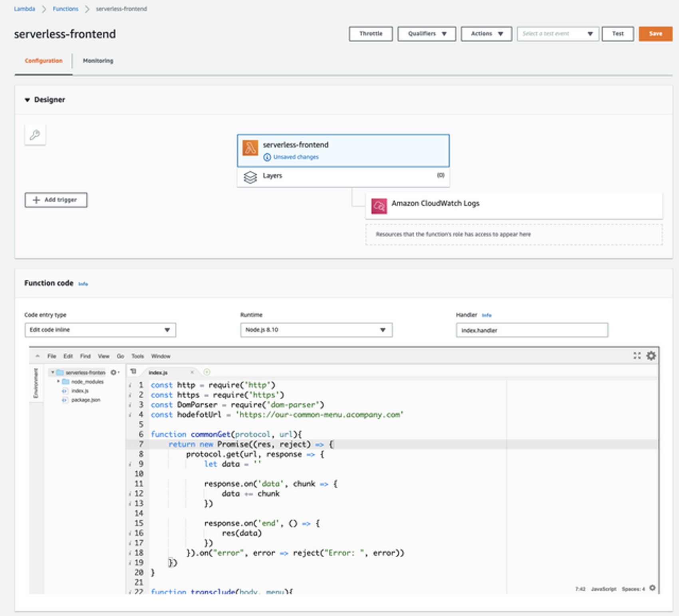The width and height of the screenshot is (679, 616).
Task: Open the Find menu in editor
Action: (x=85, y=356)
